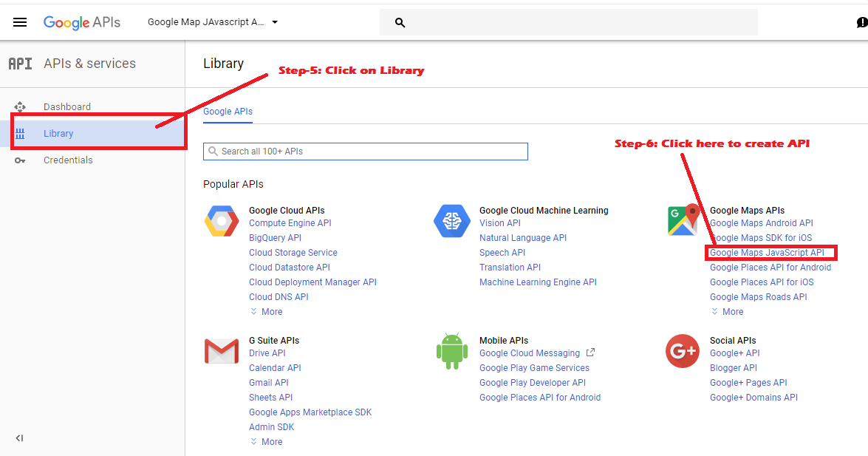Click the API icon beside APIs & services
Viewport: 868px width, 456px height.
click(x=21, y=64)
